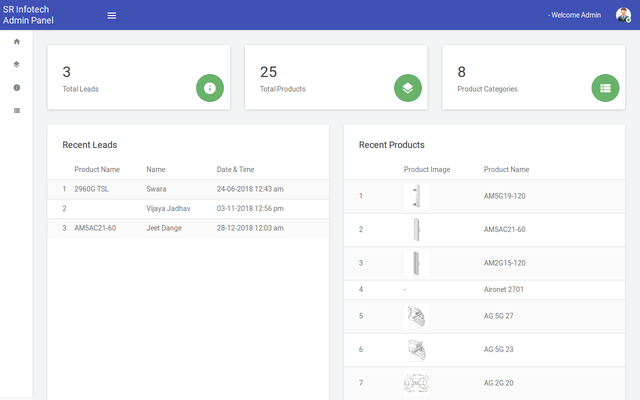Select the AG 2G 20 product name
Image resolution: width=640 pixels, height=400 pixels.
pos(499,383)
